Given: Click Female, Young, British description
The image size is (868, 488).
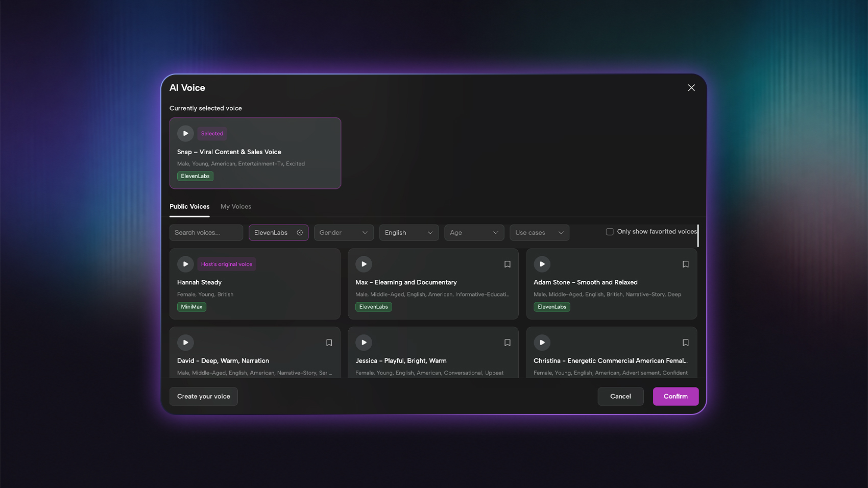Looking at the screenshot, I should point(205,295).
